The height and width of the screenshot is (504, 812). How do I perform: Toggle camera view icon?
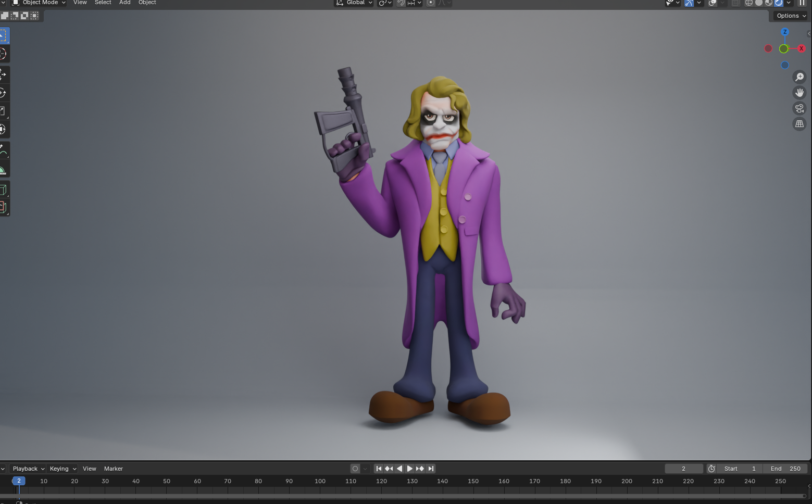(x=799, y=108)
